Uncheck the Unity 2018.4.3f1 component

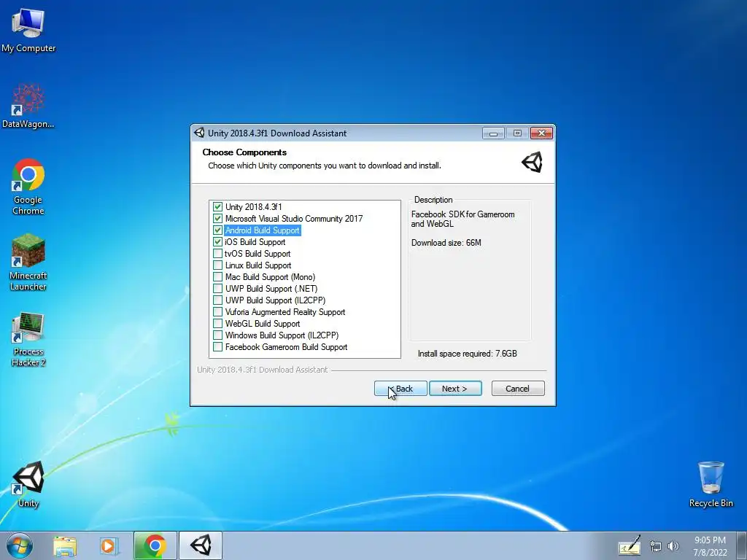tap(217, 206)
